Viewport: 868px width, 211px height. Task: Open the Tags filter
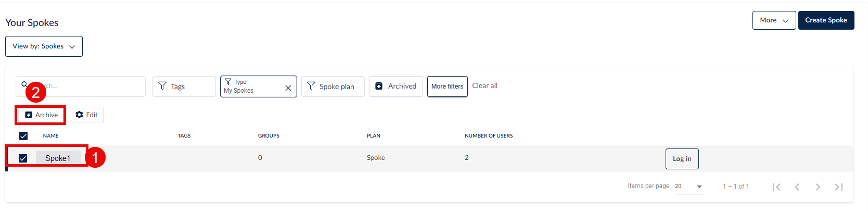184,86
